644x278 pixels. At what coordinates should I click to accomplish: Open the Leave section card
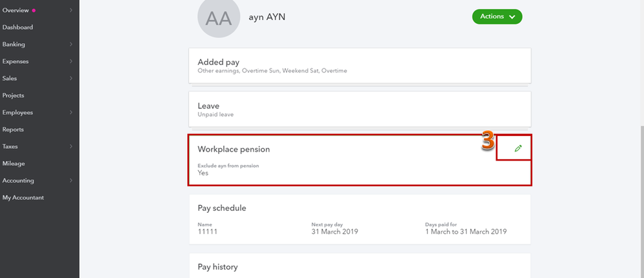[x=360, y=109]
